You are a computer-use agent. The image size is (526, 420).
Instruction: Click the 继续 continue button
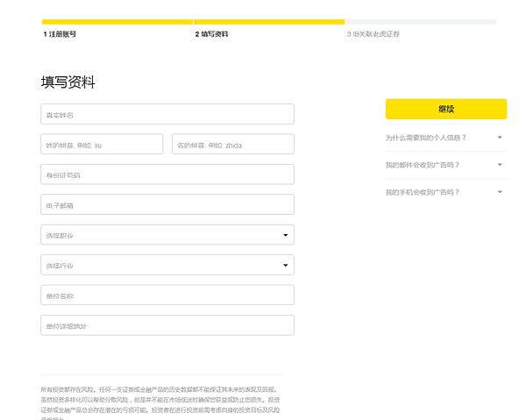(446, 109)
